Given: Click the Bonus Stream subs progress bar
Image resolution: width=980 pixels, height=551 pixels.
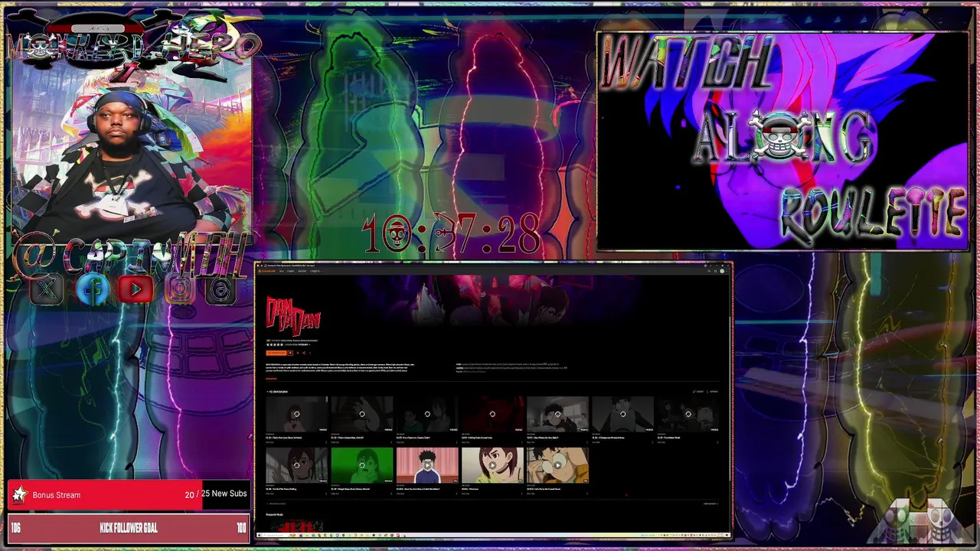Looking at the screenshot, I should coord(128,495).
